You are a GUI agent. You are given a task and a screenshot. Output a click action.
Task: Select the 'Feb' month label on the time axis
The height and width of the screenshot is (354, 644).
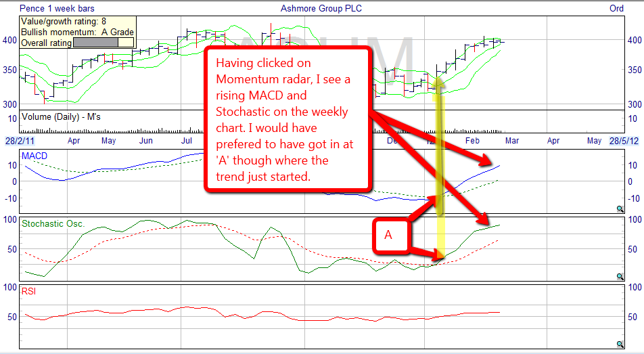(x=472, y=141)
